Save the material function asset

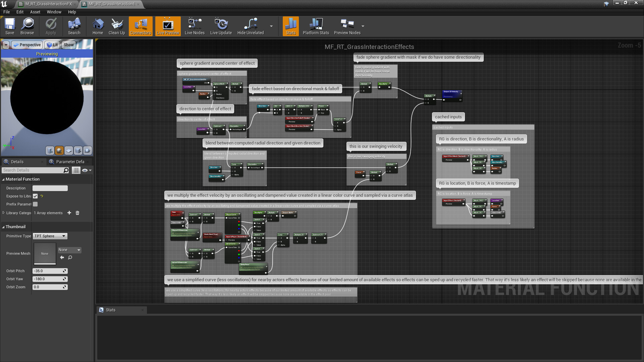9,26
